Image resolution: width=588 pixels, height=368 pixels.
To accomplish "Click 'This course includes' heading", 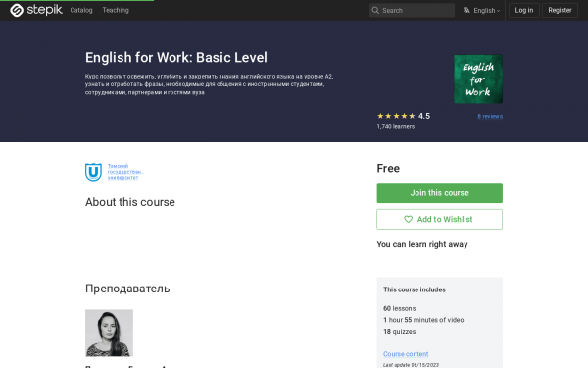I will (415, 289).
